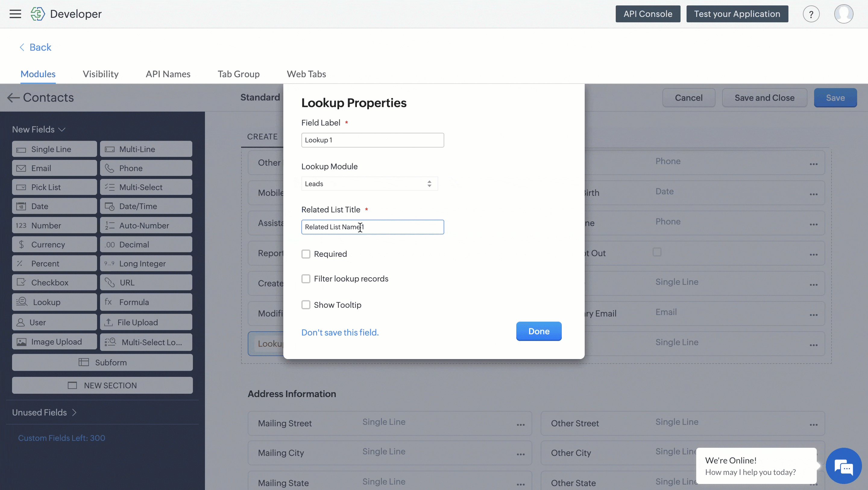Click the help question mark icon
Image resolution: width=868 pixels, height=490 pixels.
(x=811, y=14)
